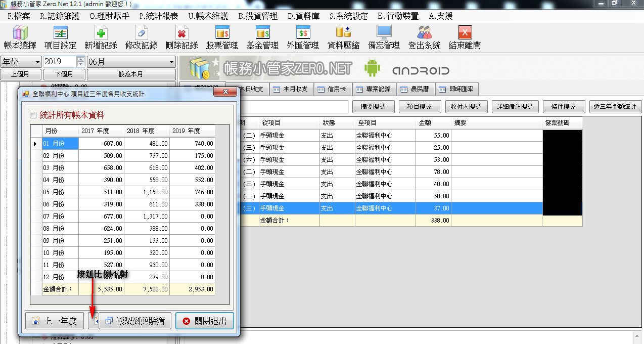The image size is (644, 344).
Task: Select the record row with amount 78.00
Action: 410,171
